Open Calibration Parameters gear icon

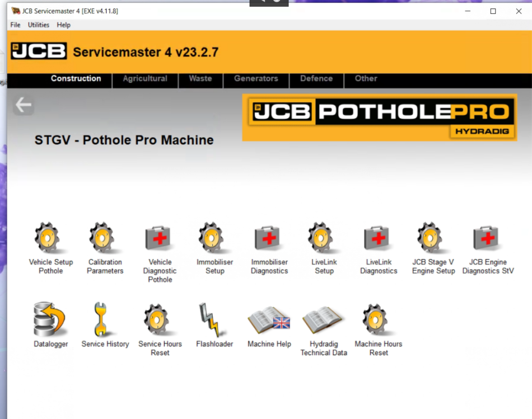point(102,238)
